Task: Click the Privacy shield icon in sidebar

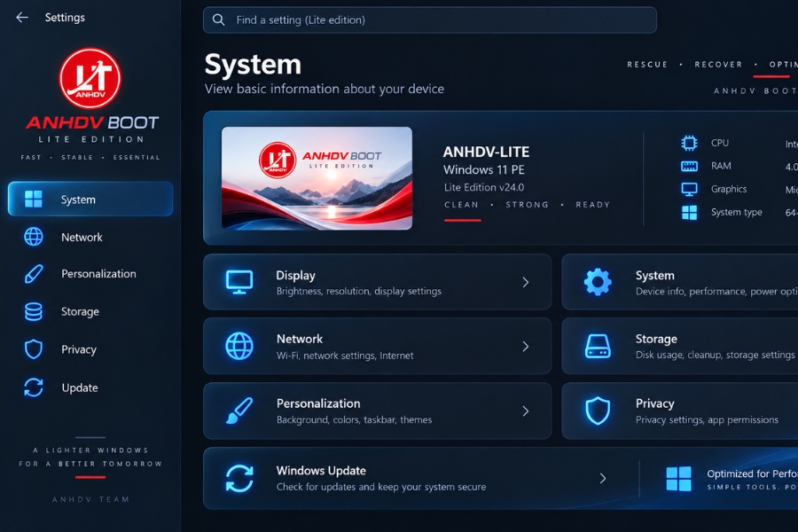Action: (34, 349)
